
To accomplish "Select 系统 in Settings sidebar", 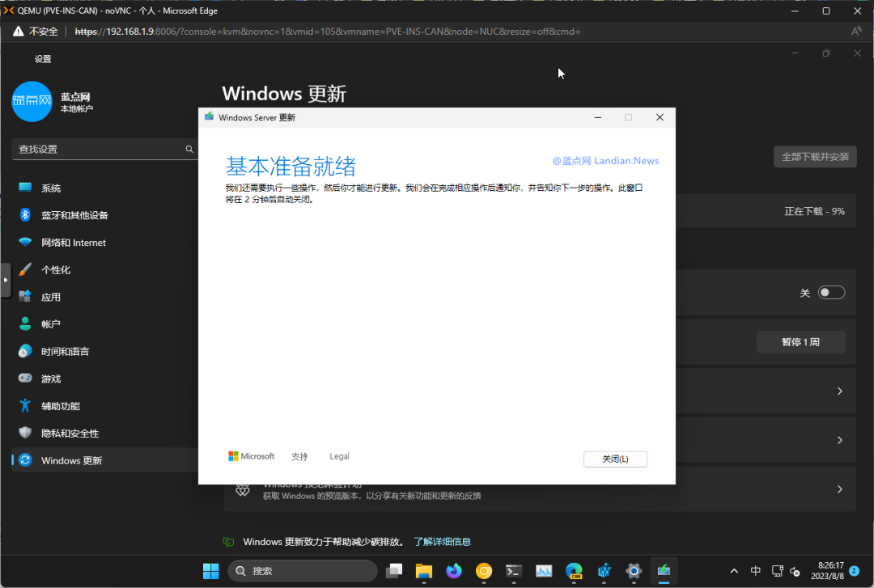I will coord(104,188).
